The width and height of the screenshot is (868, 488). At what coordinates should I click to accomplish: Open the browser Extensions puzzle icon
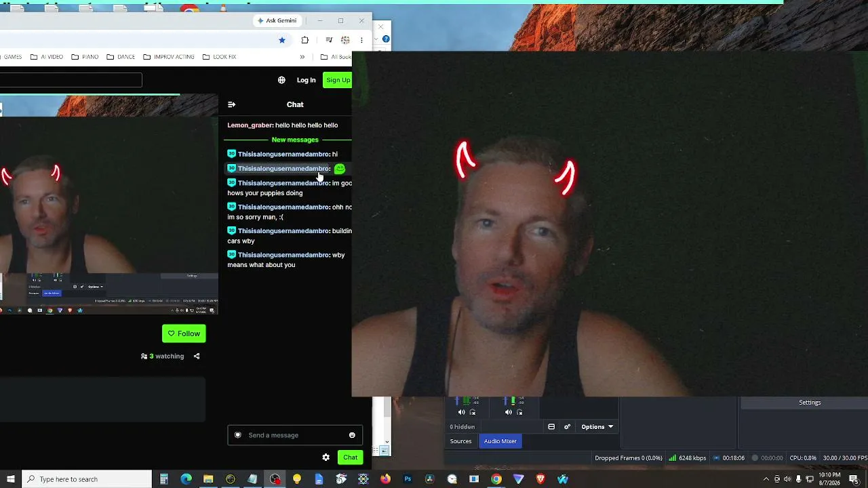pyautogui.click(x=304, y=40)
